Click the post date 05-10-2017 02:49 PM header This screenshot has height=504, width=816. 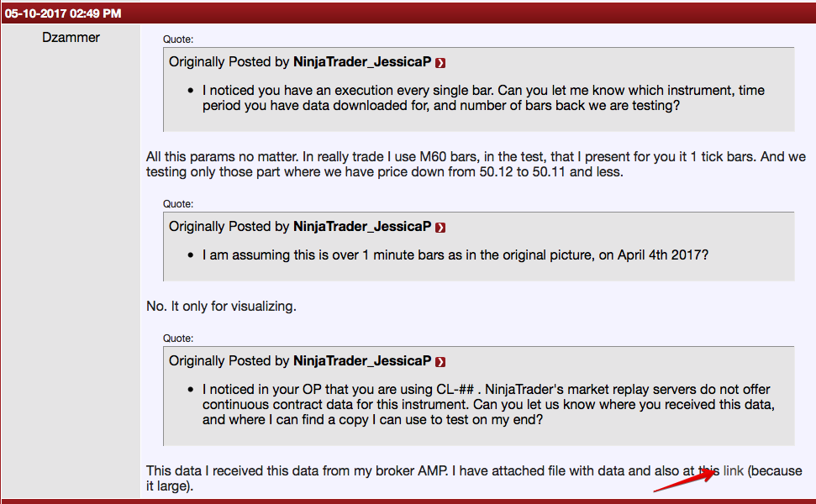[63, 13]
